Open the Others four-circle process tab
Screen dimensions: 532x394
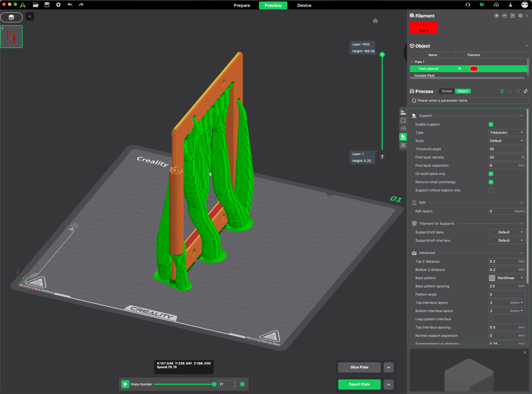click(x=403, y=145)
